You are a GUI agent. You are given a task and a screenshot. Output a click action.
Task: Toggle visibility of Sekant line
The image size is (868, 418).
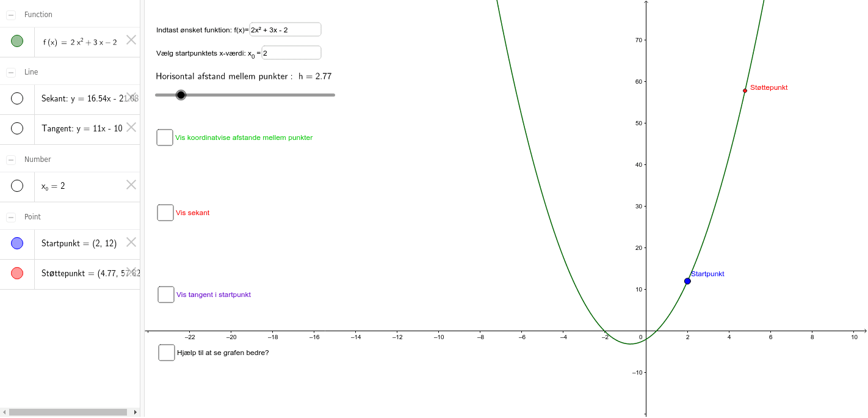click(17, 98)
